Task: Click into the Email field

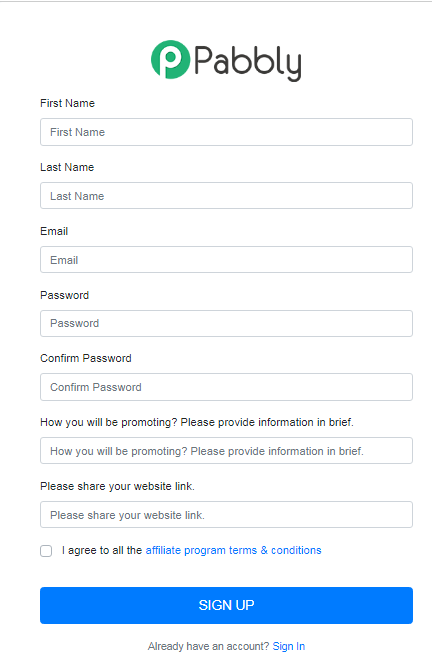Action: click(x=226, y=260)
